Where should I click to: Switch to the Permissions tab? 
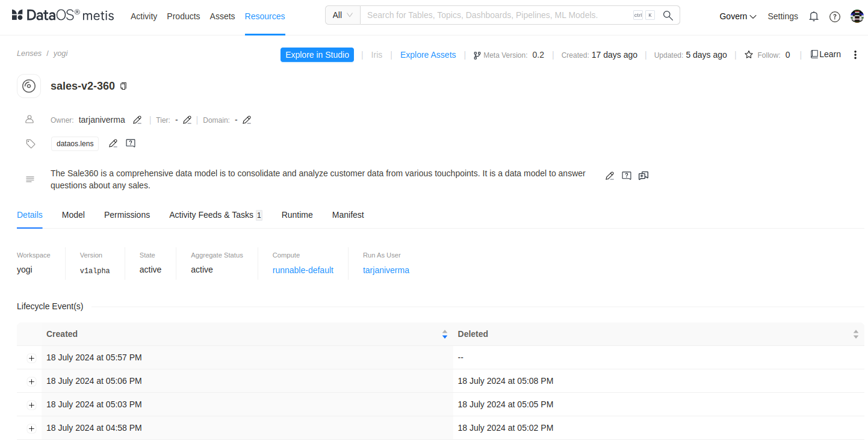[x=127, y=215]
